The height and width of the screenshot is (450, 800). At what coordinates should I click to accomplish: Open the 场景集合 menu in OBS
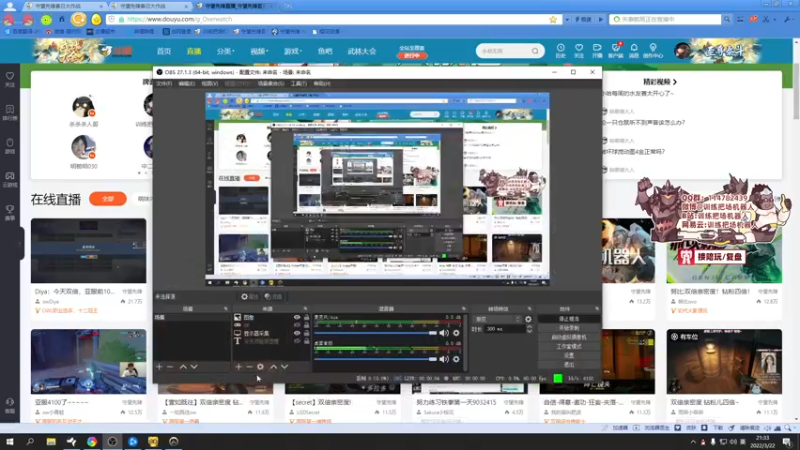point(270,84)
